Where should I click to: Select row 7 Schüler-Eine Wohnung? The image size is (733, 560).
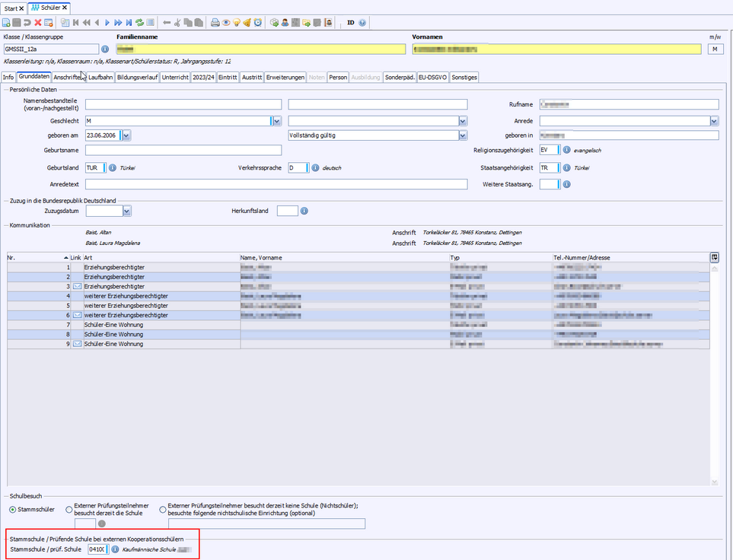coord(358,325)
